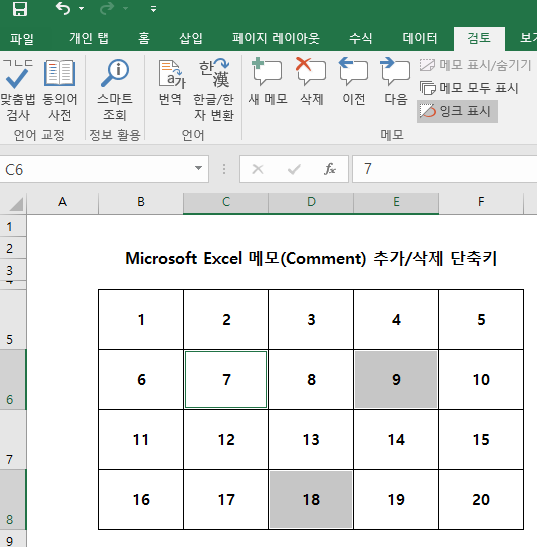Select the cell containing 5
Image resolution: width=537 pixels, height=547 pixels.
481,319
